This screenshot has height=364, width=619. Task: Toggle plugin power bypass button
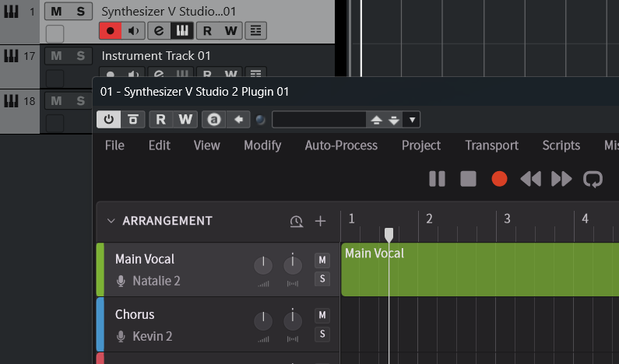pyautogui.click(x=108, y=120)
